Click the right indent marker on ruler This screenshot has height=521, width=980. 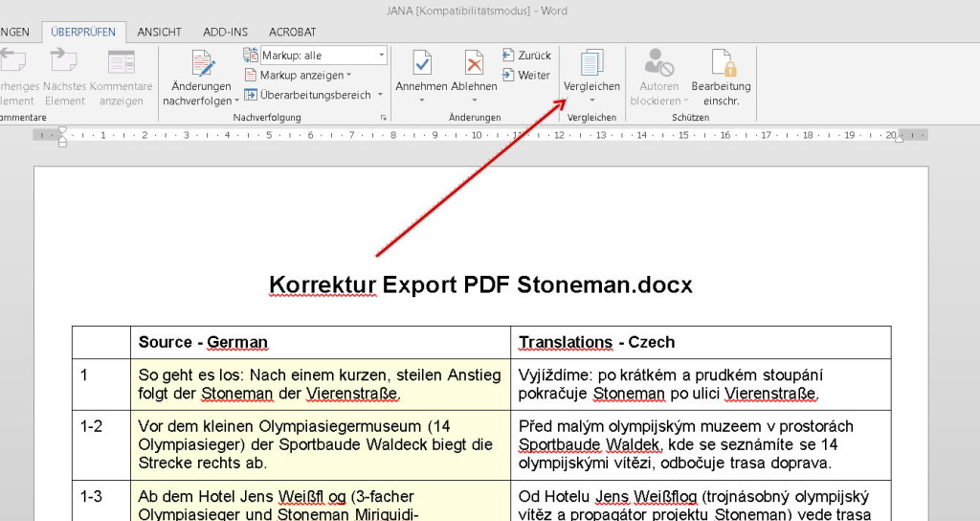(899, 138)
